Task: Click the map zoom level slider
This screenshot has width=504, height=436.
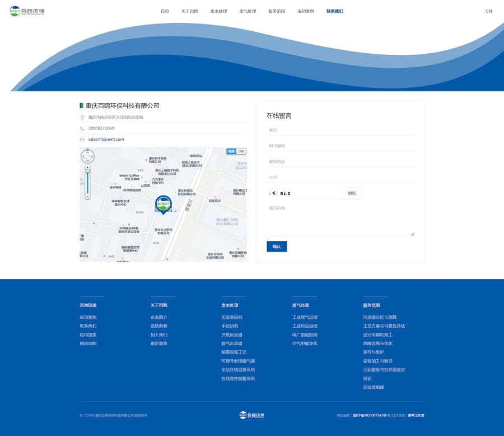Action: [87, 182]
